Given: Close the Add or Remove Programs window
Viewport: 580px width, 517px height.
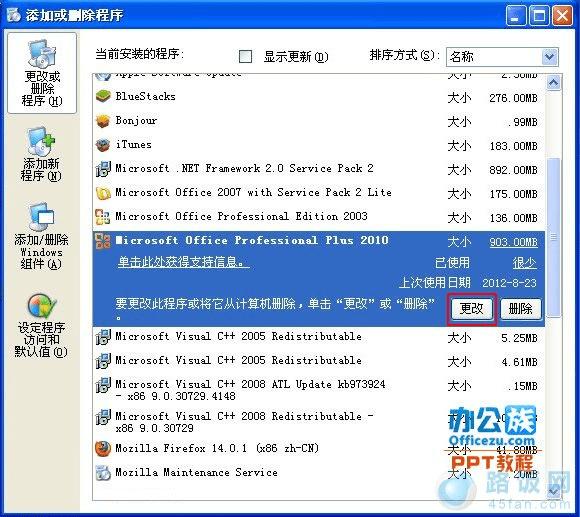Looking at the screenshot, I should (562, 16).
